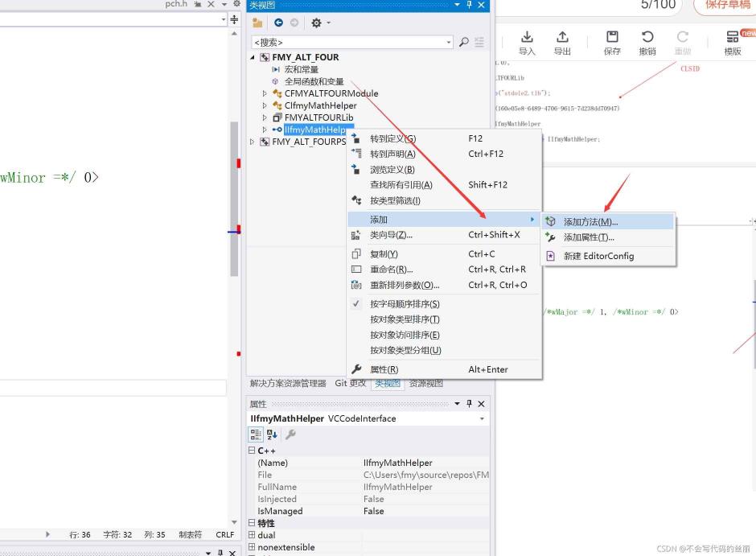Open Class View window position dropdown arrow
This screenshot has width=756, height=556.
click(457, 5)
